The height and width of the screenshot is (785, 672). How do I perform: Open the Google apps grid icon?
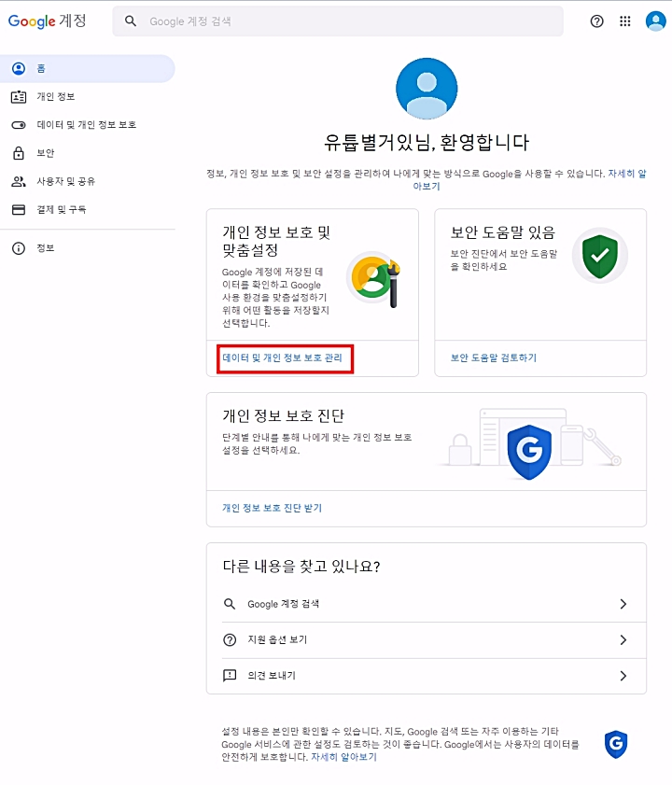(x=625, y=21)
